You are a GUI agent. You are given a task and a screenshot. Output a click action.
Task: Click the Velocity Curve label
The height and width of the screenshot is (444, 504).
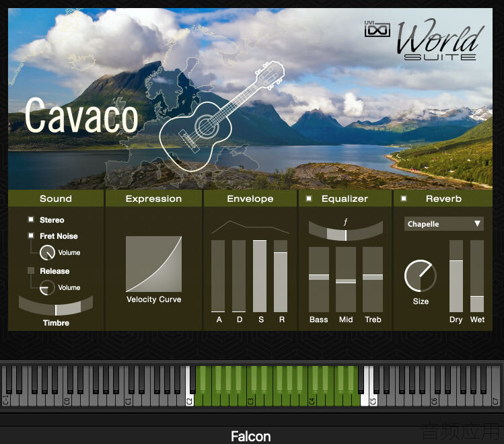[x=153, y=299]
